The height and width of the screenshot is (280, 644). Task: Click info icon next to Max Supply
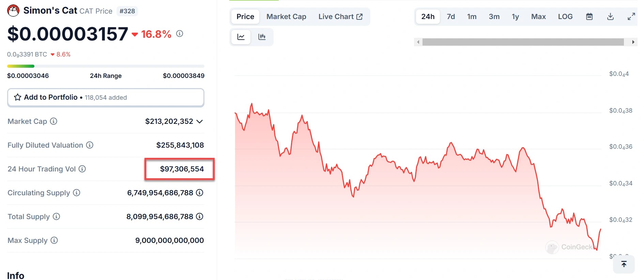[54, 240]
